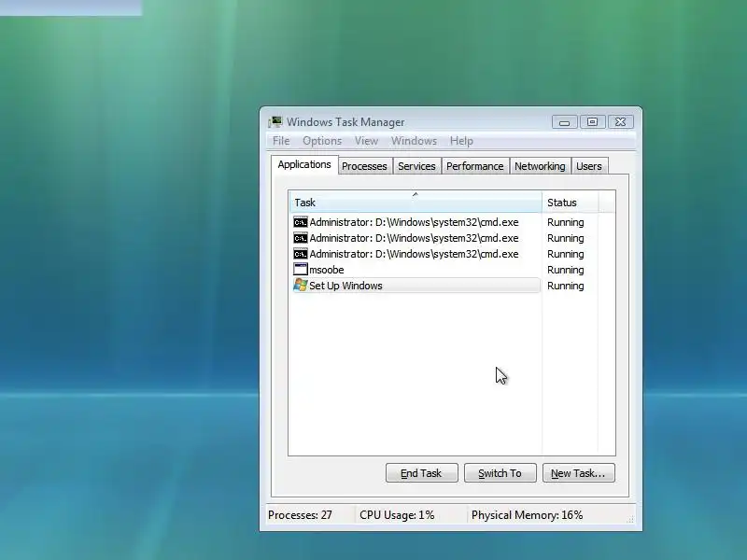
Task: Click Running status of Set Up Windows
Action: (x=566, y=286)
